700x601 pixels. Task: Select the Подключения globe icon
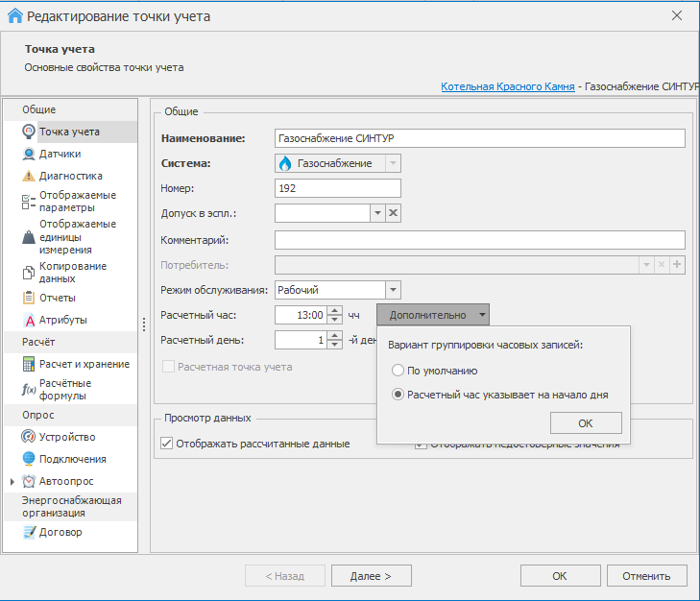tap(29, 459)
